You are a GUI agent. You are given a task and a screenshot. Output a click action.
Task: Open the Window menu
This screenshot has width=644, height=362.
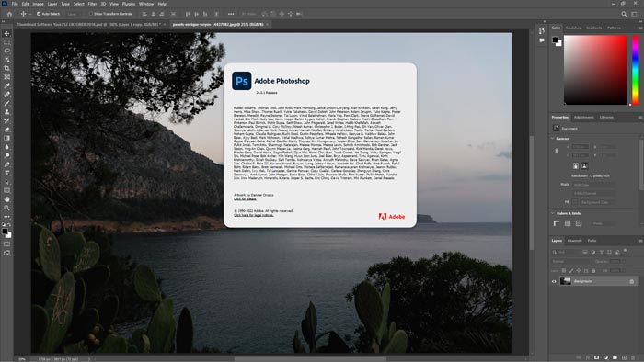click(x=146, y=4)
